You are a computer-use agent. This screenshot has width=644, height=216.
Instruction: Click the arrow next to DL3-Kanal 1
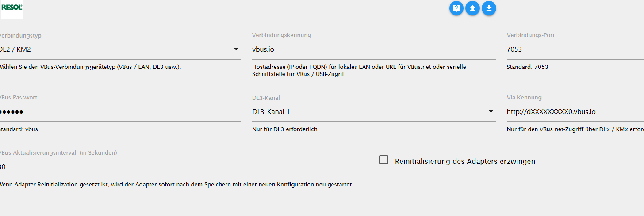pos(491,112)
